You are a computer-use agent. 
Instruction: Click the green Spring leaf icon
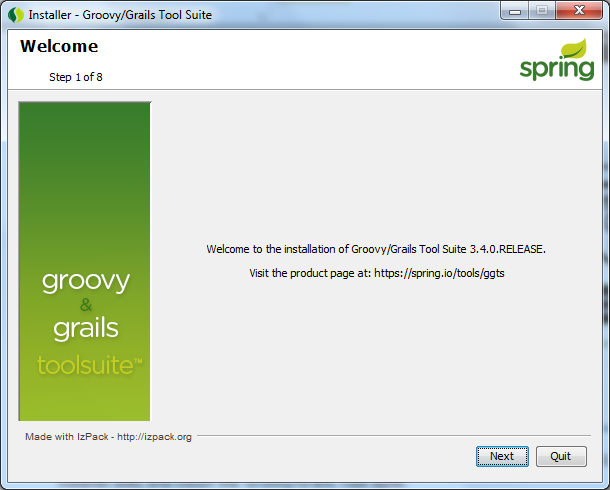coord(575,50)
